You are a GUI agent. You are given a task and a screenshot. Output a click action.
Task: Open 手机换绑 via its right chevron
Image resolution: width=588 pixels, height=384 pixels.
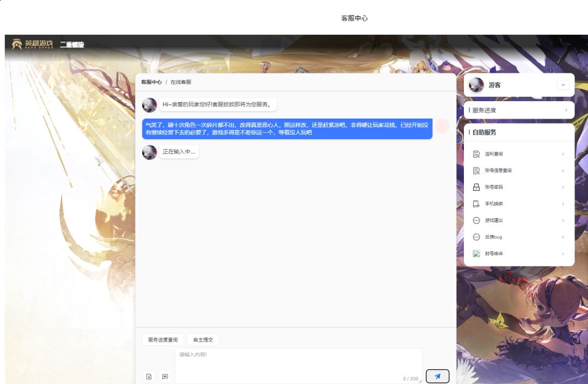563,204
